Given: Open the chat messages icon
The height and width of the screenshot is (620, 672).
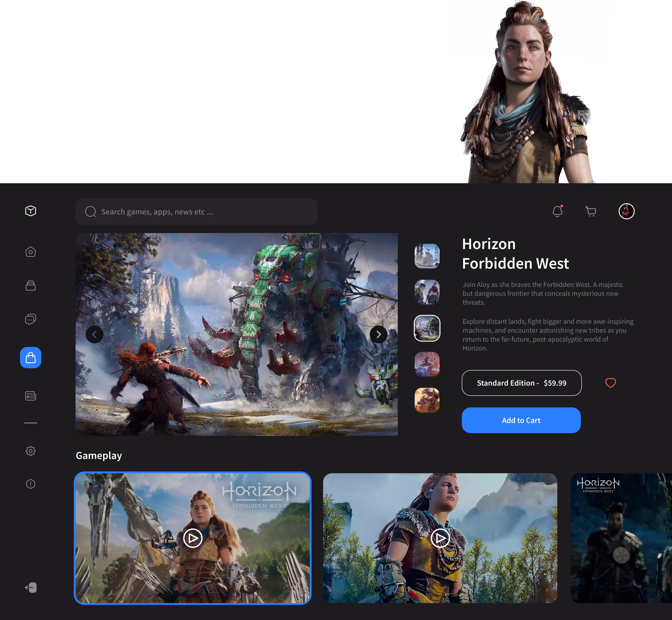Looking at the screenshot, I should coord(30,319).
